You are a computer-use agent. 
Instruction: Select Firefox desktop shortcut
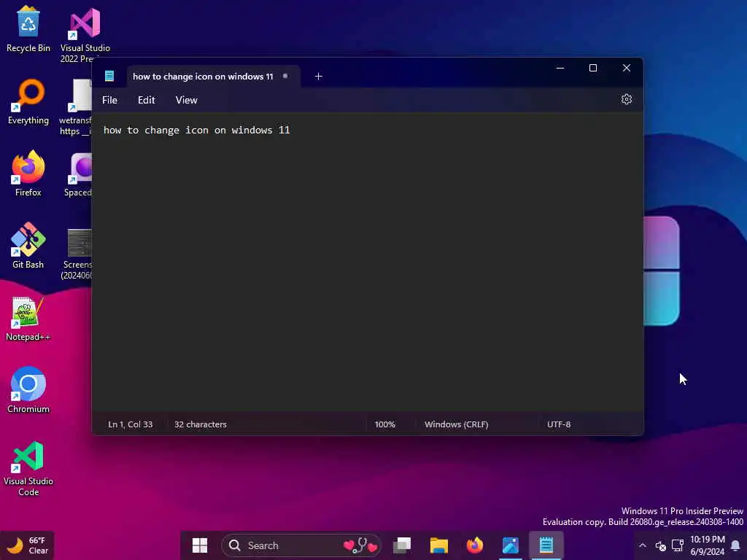[28, 174]
